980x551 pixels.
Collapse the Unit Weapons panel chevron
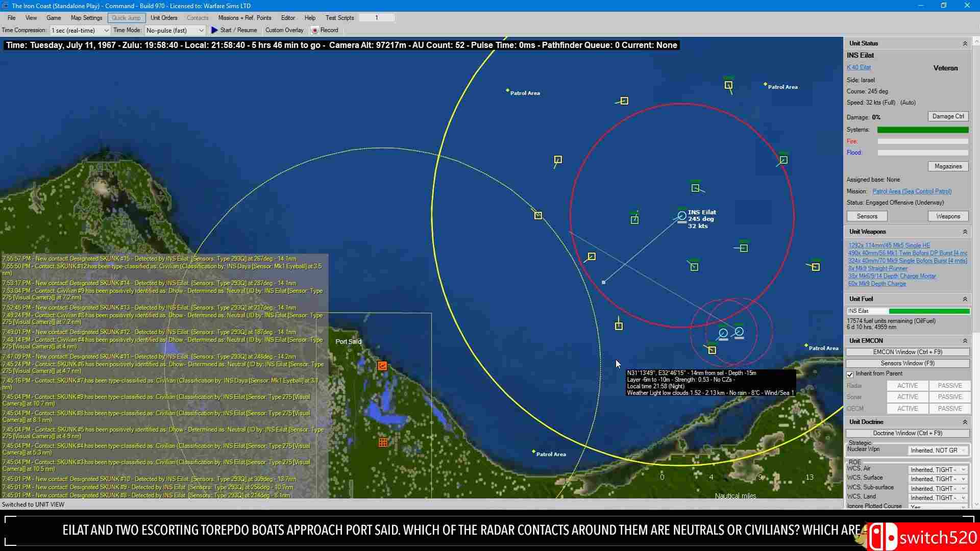tap(965, 232)
